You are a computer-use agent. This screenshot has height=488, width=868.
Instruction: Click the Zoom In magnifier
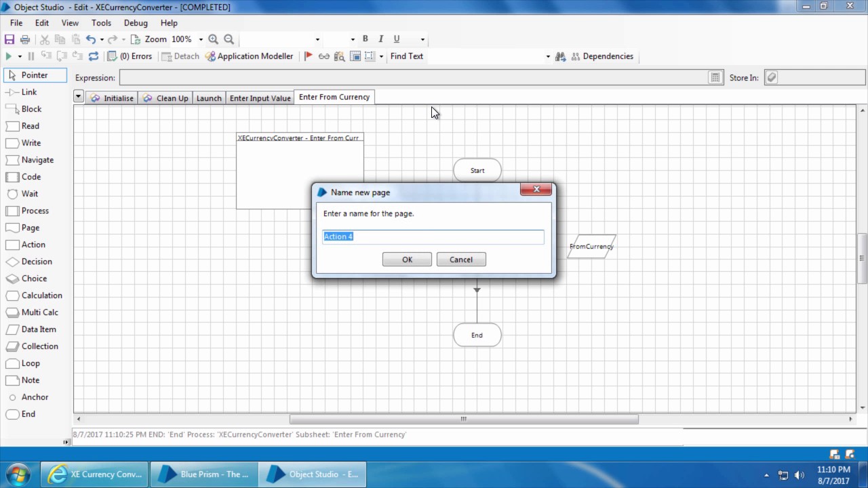click(213, 39)
